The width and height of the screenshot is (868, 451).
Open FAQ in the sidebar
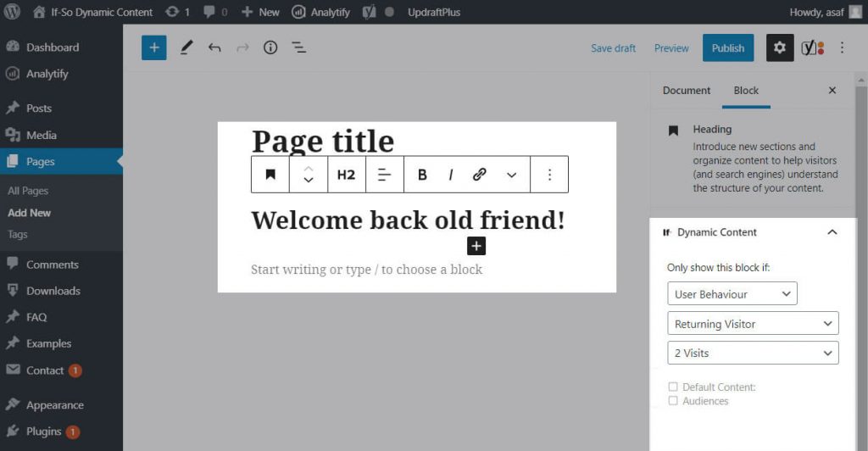pyautogui.click(x=61, y=317)
